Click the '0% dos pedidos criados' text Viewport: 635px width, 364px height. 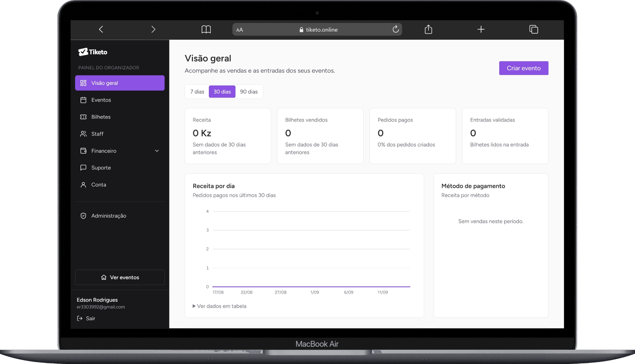click(x=406, y=145)
